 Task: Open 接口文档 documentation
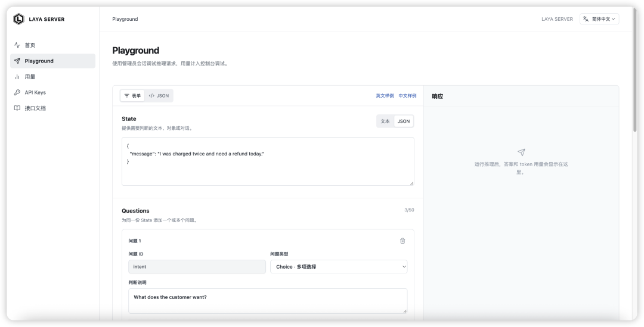coord(52,108)
